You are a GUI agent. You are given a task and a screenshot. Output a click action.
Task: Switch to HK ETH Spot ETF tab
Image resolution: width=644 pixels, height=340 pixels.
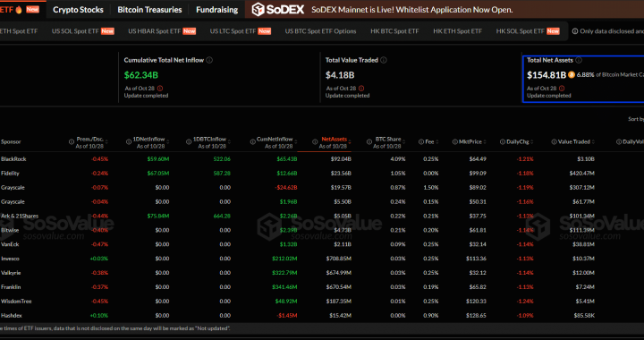click(x=458, y=31)
